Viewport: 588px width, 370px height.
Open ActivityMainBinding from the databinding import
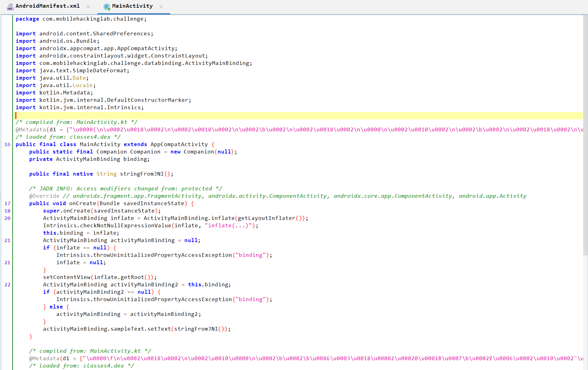[x=217, y=63]
